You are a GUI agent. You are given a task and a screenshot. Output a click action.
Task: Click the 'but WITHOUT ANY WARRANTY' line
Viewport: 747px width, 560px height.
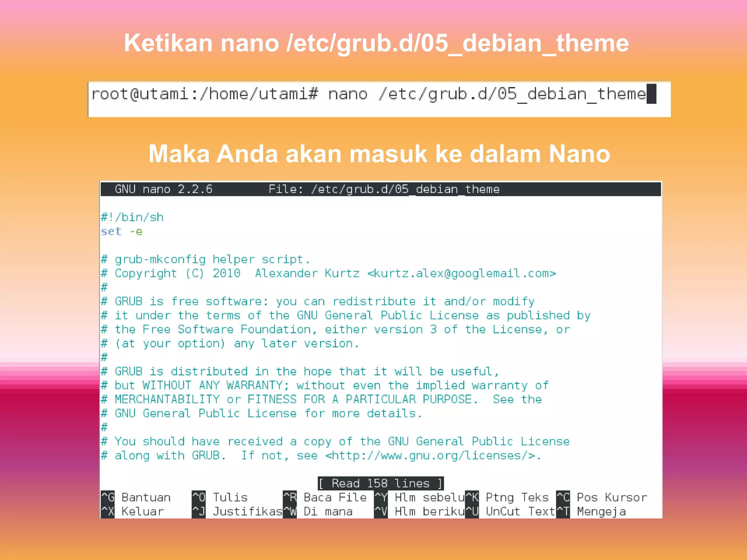coord(325,385)
